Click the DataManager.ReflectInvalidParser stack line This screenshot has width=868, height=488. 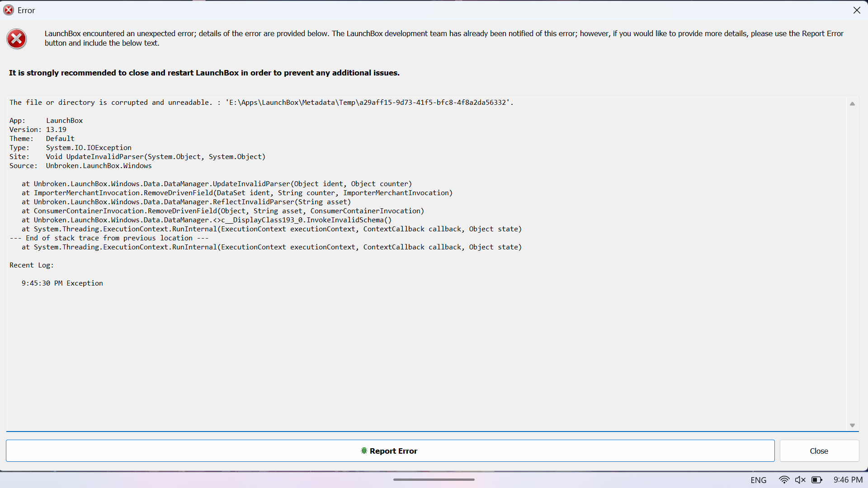pos(186,202)
